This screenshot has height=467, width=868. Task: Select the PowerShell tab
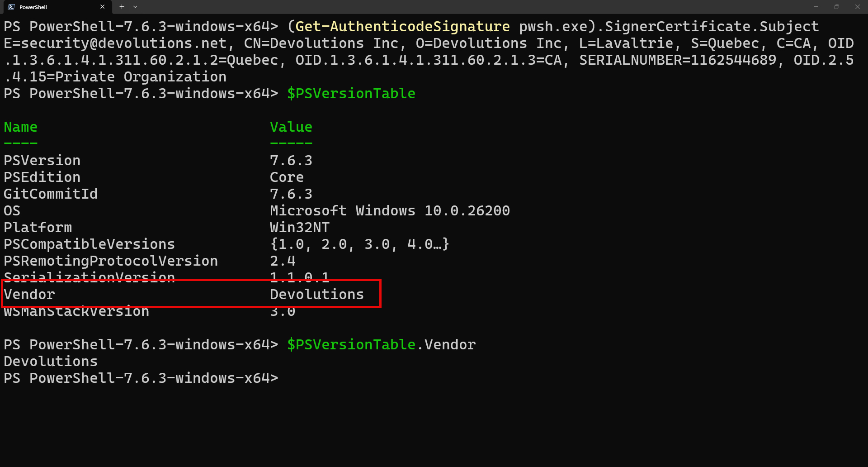[x=57, y=7]
